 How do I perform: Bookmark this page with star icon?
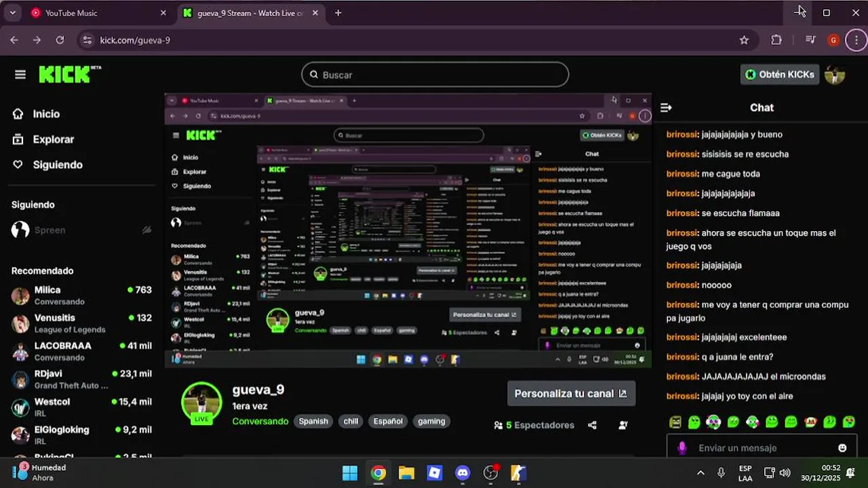(744, 40)
